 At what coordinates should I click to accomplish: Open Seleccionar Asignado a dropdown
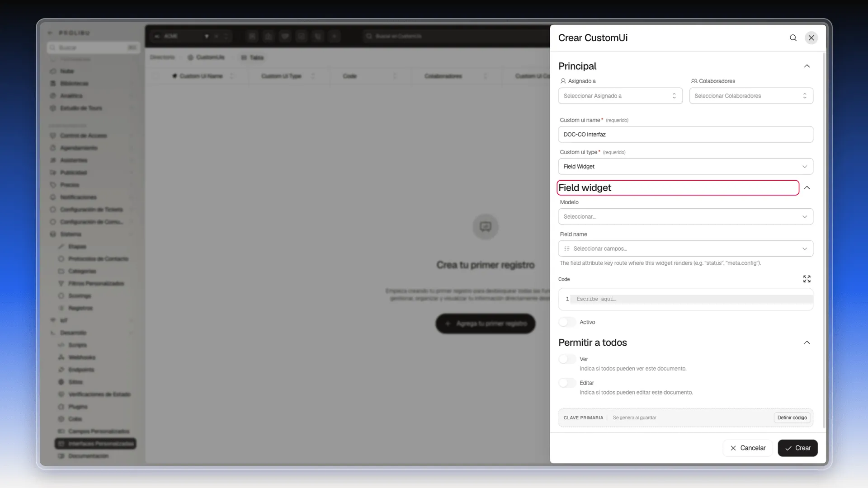pyautogui.click(x=620, y=96)
